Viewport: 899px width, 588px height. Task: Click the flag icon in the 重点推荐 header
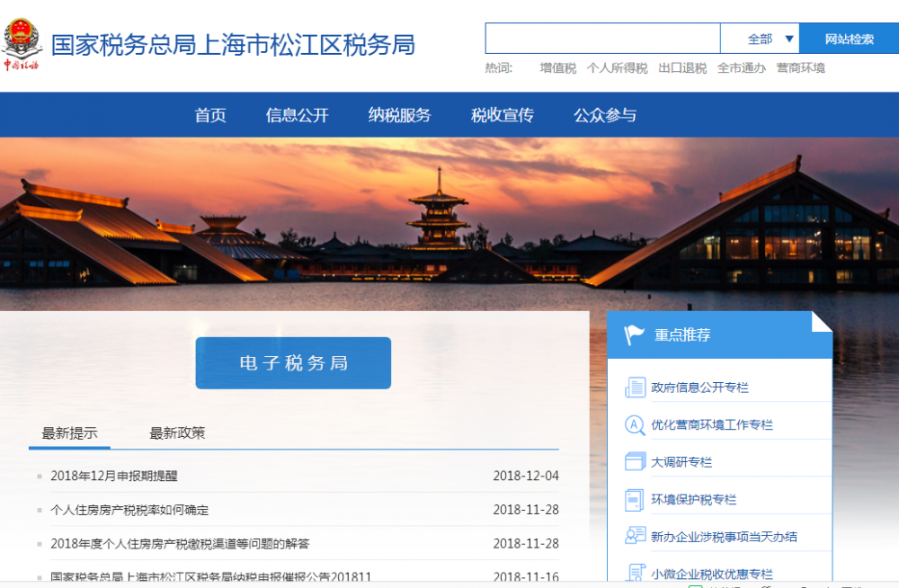point(634,334)
